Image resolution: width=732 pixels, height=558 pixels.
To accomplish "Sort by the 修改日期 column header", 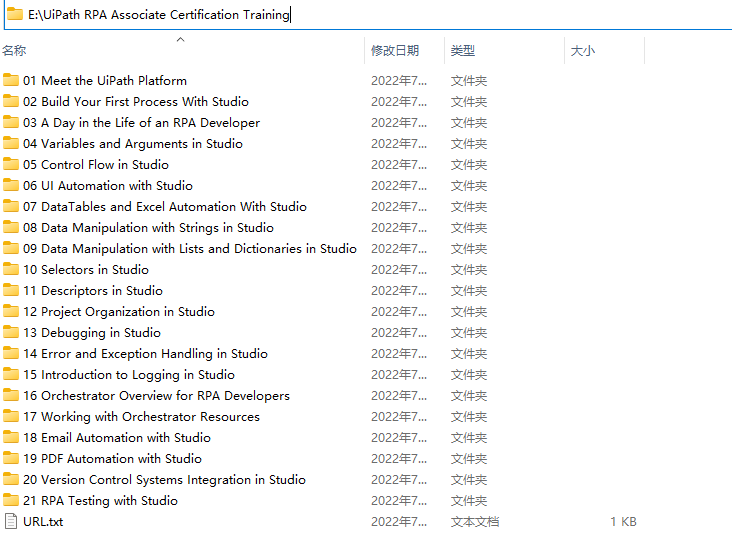I will (x=395, y=50).
